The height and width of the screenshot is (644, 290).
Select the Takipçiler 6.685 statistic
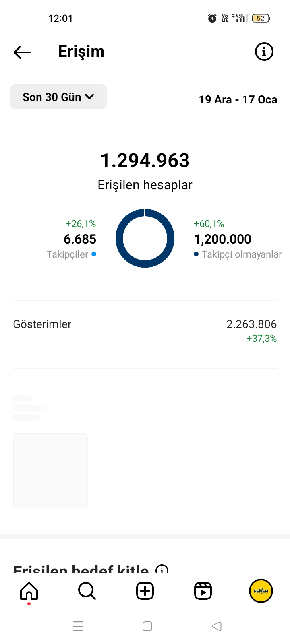[x=72, y=239]
